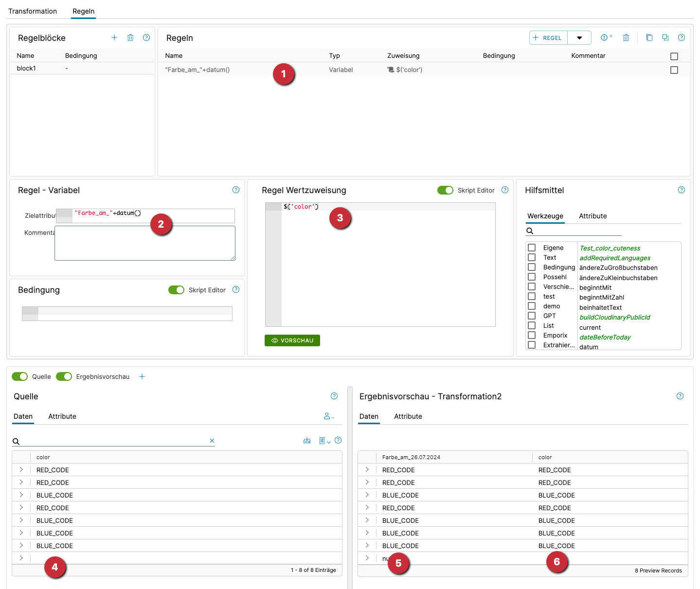The height and width of the screenshot is (589, 700).
Task: Toggle Skript Editor switch in Regel Wertzuweisung
Action: (445, 190)
